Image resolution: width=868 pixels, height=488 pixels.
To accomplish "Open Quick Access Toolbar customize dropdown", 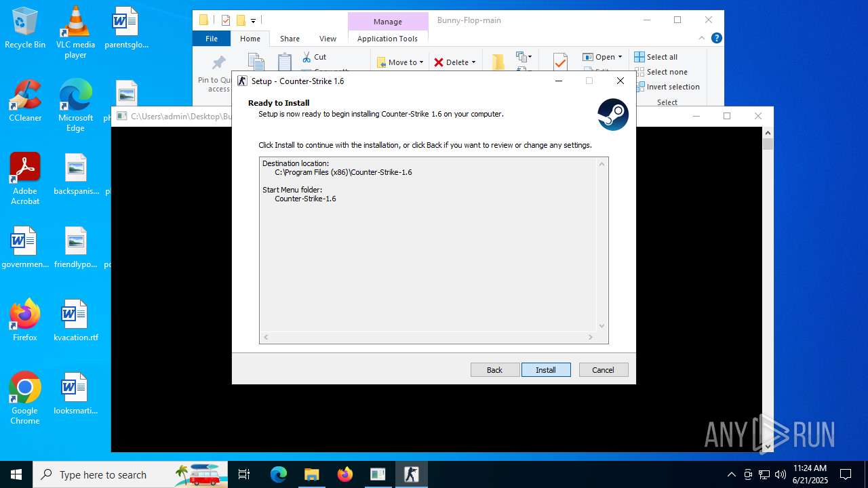I will [253, 21].
